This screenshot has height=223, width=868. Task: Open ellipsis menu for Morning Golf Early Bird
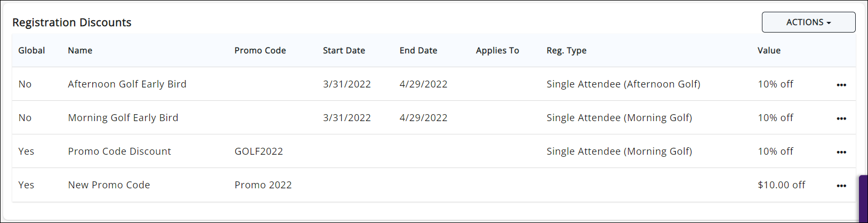(841, 118)
